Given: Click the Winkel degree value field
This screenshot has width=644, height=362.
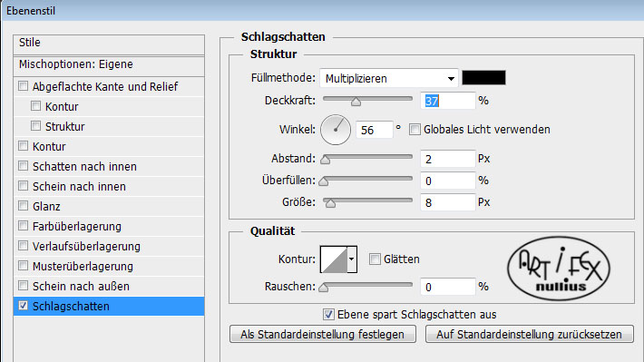Looking at the screenshot, I should tap(375, 130).
